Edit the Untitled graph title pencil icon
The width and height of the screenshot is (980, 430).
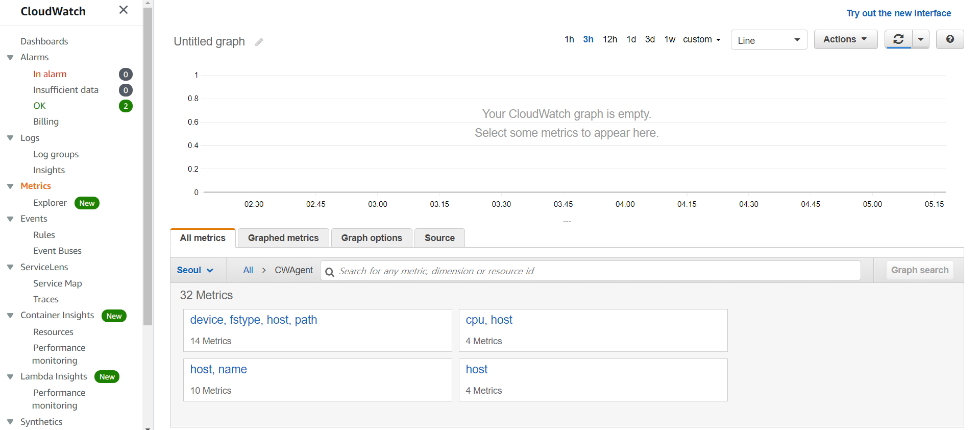(259, 42)
